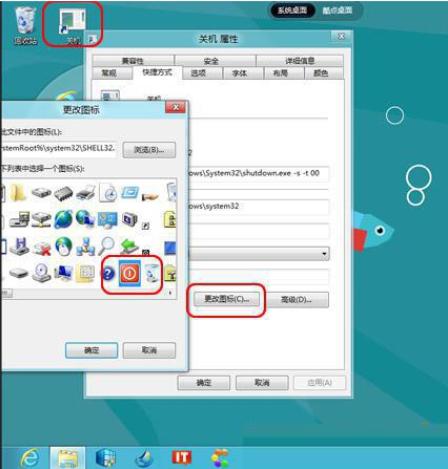Viewport: 448px width, 469px height.
Task: Open the 选项 tab
Action: [x=202, y=73]
